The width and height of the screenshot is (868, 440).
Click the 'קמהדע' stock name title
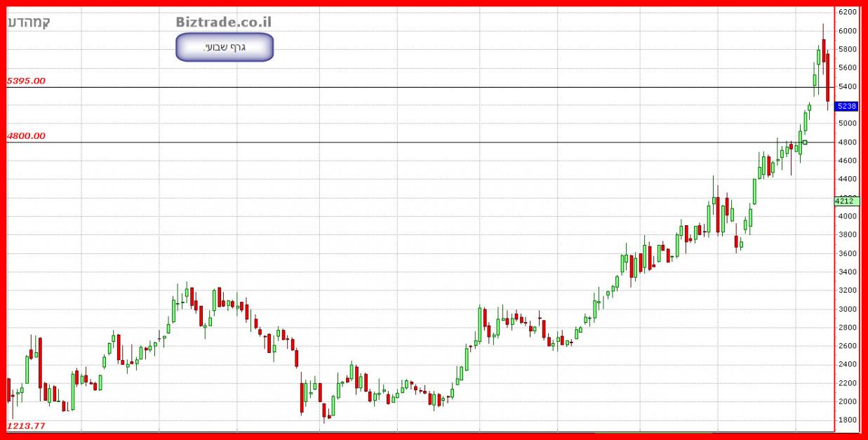[29, 22]
